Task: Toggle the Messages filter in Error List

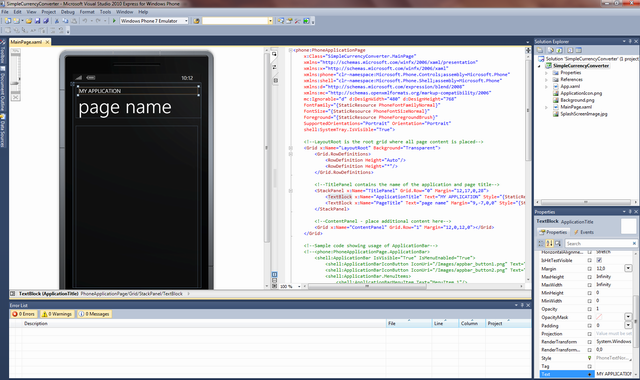Action: click(94, 314)
